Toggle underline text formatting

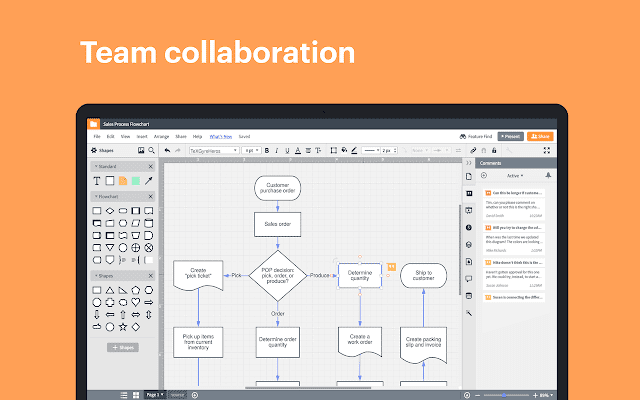click(x=289, y=150)
